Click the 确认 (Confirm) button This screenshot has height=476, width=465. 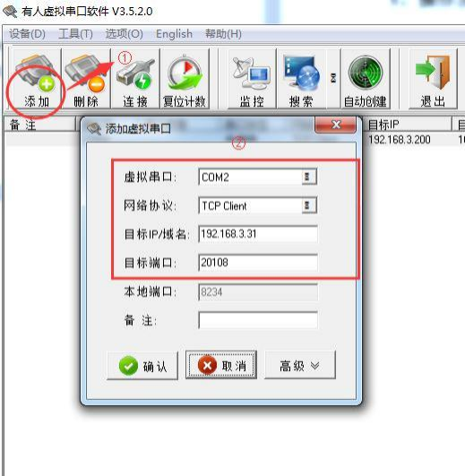point(142,366)
